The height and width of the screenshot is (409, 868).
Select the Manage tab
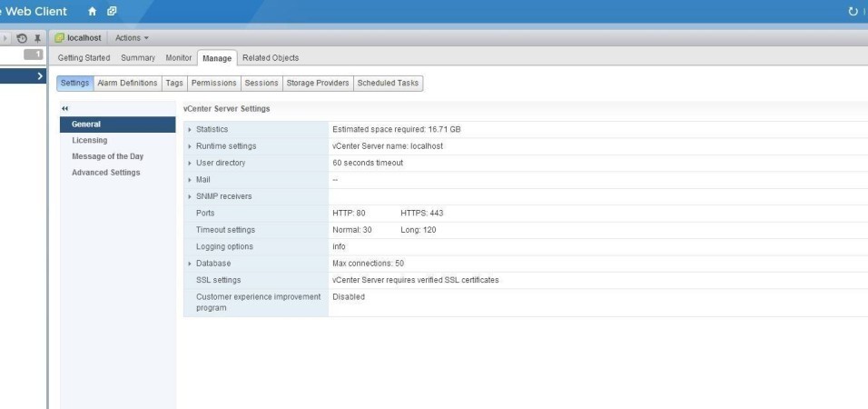pos(217,58)
